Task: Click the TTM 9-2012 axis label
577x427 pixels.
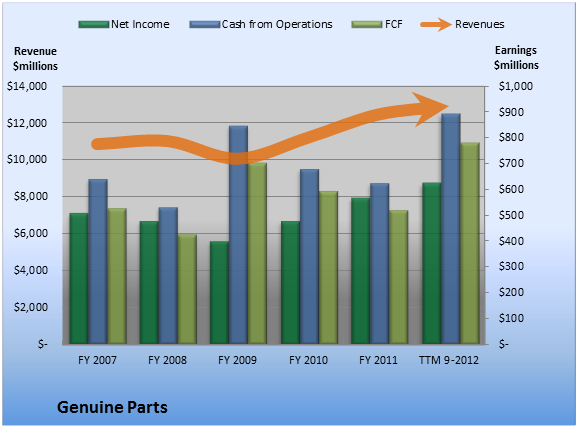Action: [449, 360]
